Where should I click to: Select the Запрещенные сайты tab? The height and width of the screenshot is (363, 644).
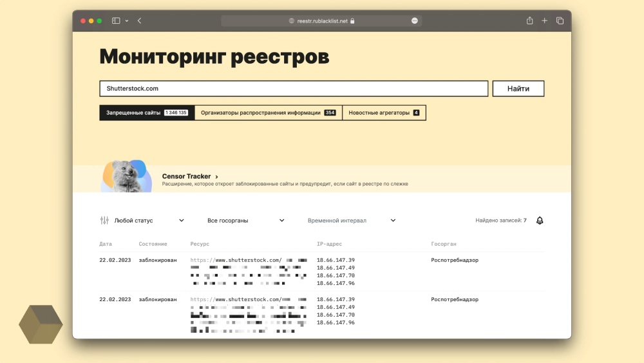click(x=147, y=113)
